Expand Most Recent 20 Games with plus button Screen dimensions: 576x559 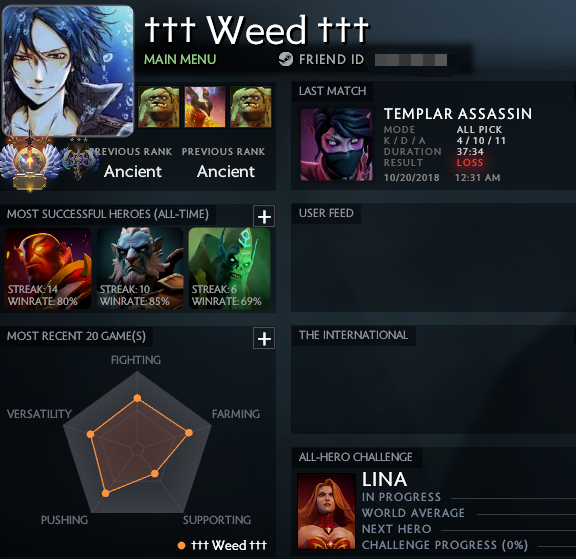264,338
